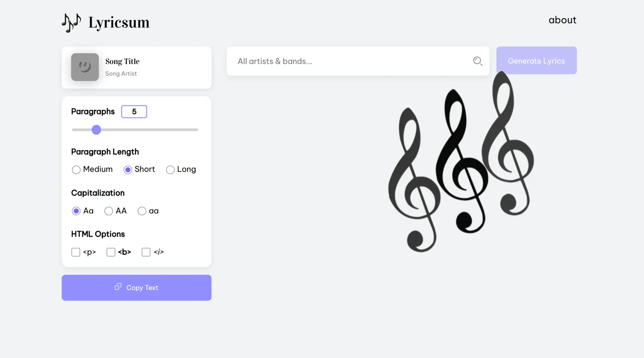Enable the <p> HTML option

tap(76, 252)
